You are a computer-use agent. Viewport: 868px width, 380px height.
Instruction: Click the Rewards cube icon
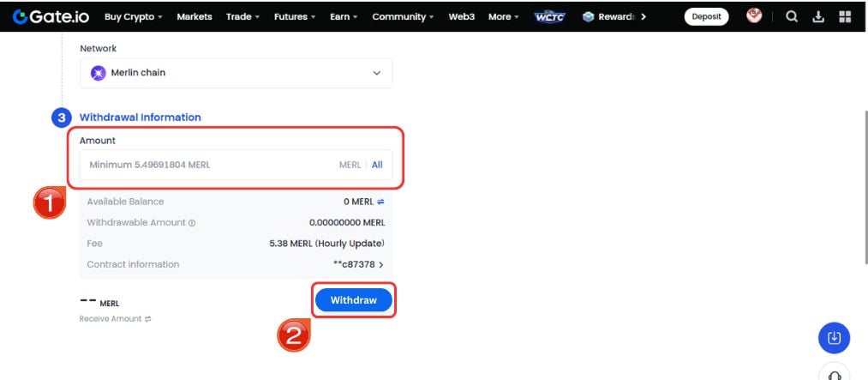588,16
